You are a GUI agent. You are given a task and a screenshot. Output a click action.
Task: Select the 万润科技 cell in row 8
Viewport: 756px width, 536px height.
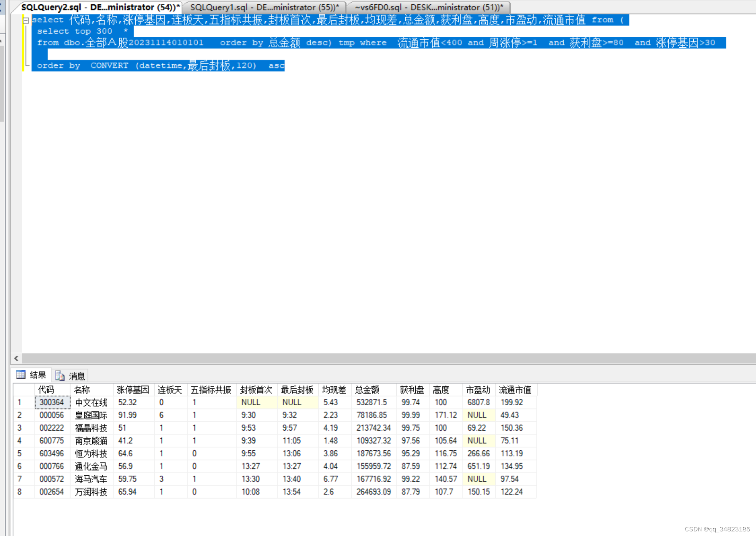[91, 492]
